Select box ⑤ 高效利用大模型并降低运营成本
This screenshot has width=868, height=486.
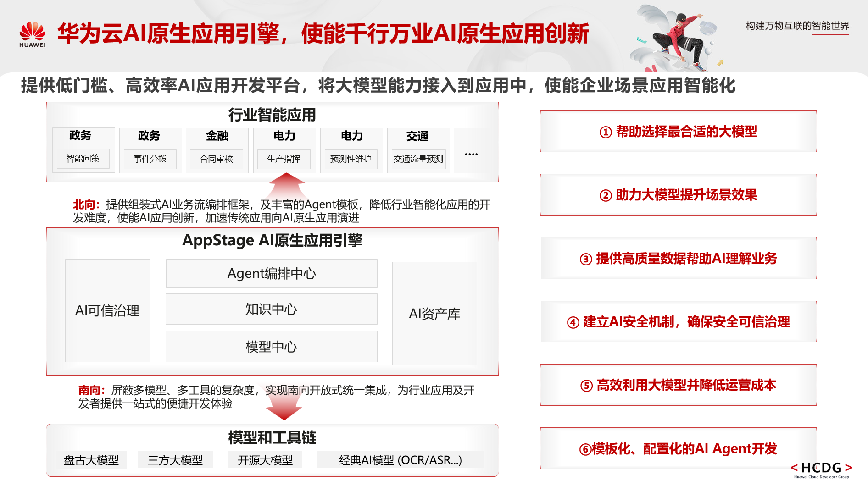[x=679, y=385]
